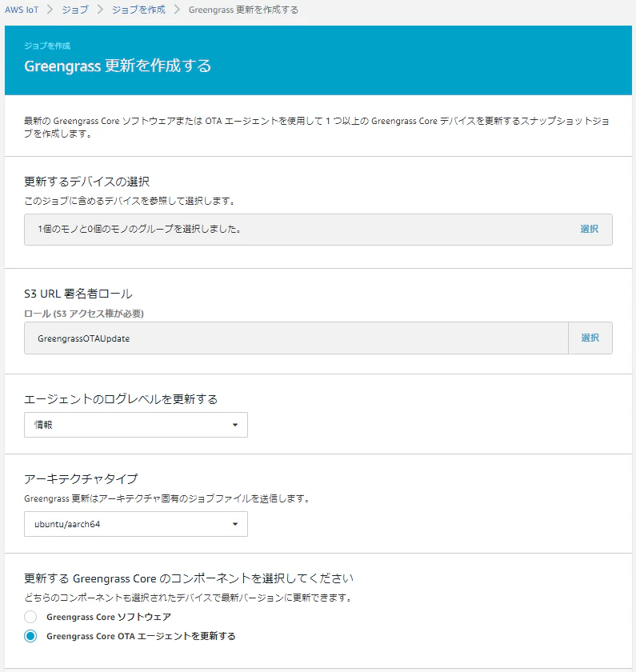Click the S3 URL 署名者ロール heading

tap(78, 294)
